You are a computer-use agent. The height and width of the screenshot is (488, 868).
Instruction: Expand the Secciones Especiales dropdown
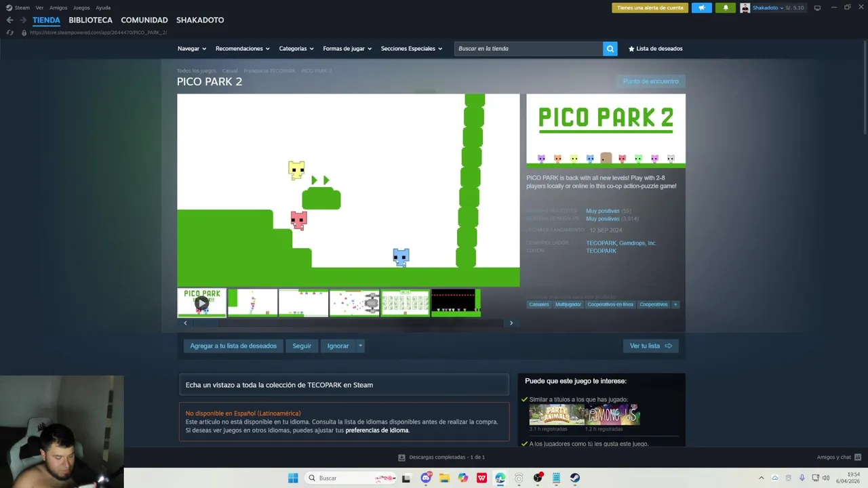pos(412,49)
